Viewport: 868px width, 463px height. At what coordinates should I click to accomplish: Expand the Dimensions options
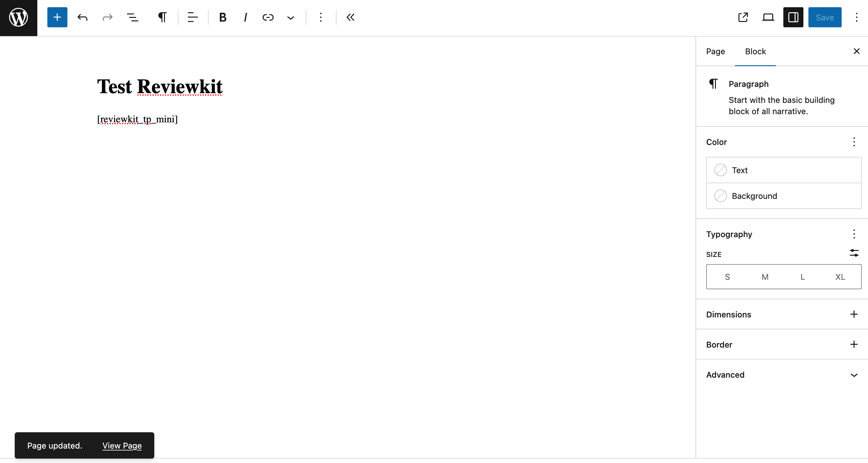[x=854, y=314]
